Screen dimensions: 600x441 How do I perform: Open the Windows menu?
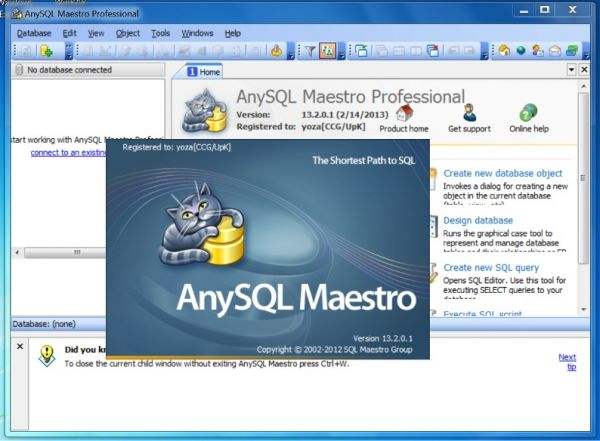click(x=197, y=33)
